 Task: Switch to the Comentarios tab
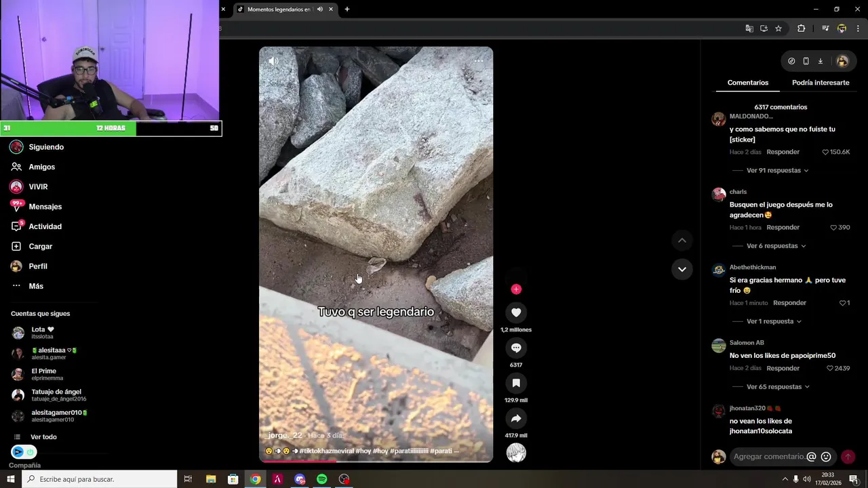point(748,83)
